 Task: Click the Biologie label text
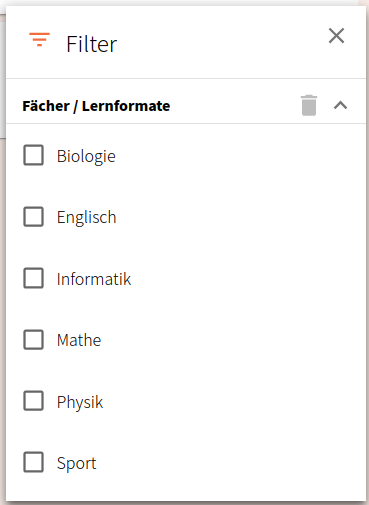pos(86,156)
